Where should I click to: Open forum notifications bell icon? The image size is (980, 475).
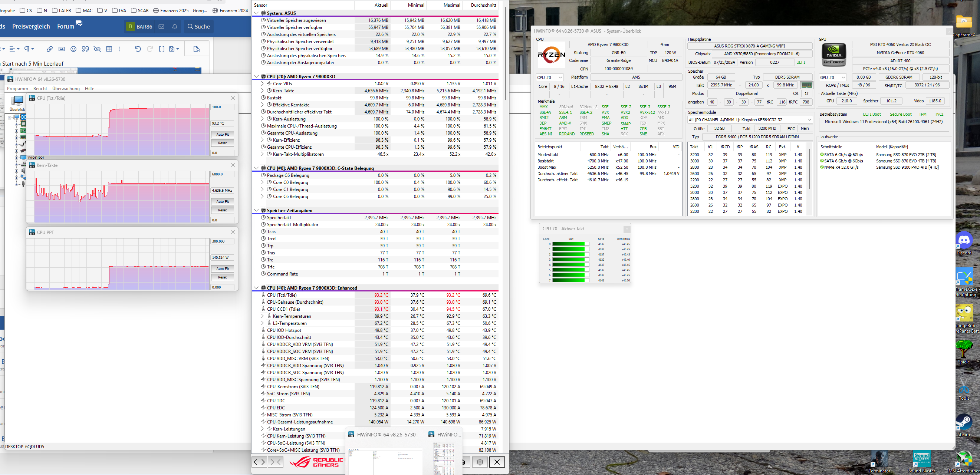(x=175, y=27)
